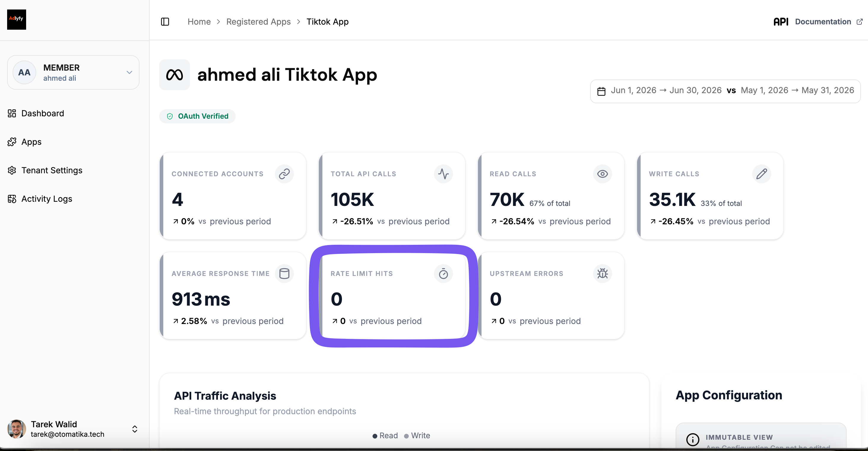Click the Meta infinity app icon
868x451 pixels.
tap(174, 75)
